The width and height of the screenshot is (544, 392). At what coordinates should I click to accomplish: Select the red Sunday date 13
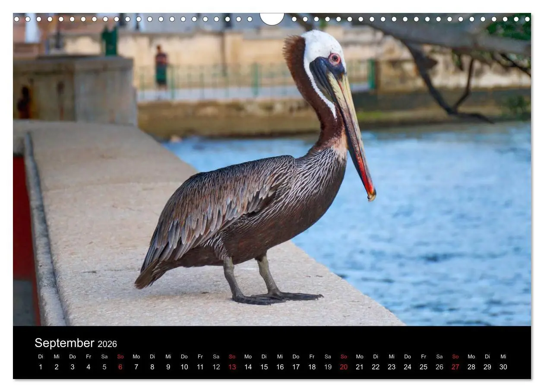point(232,367)
